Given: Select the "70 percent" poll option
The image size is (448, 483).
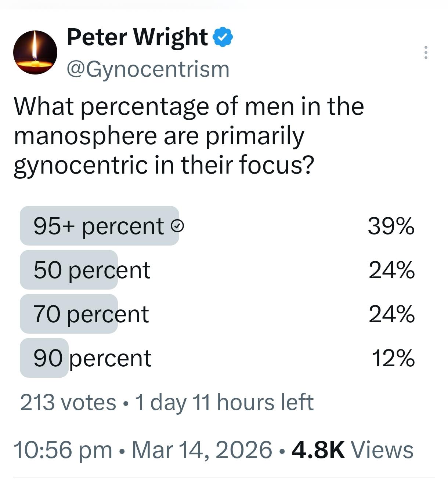Looking at the screenshot, I should click(x=91, y=314).
